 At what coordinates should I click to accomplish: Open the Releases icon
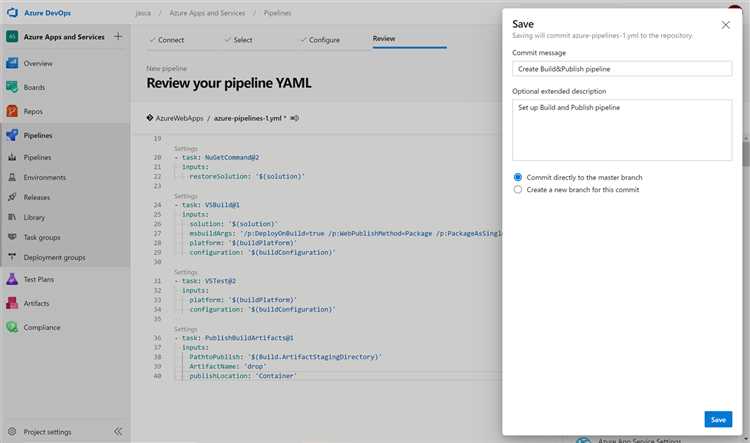coord(12,197)
